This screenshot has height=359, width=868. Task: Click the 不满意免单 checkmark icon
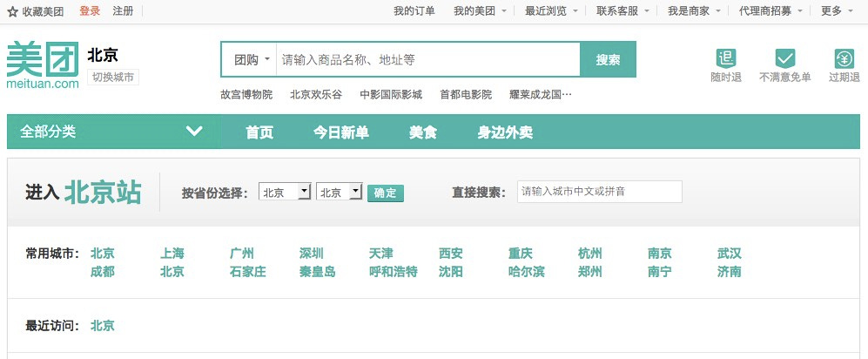point(785,58)
